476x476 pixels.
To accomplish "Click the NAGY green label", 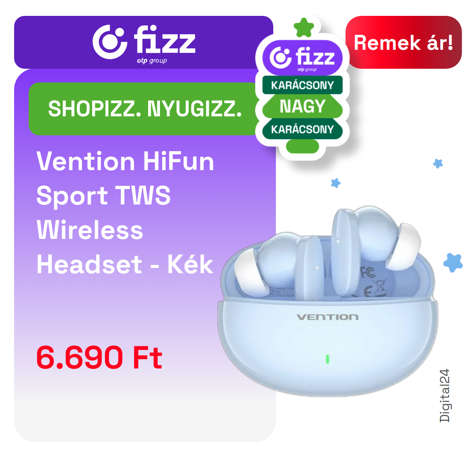I will [302, 106].
